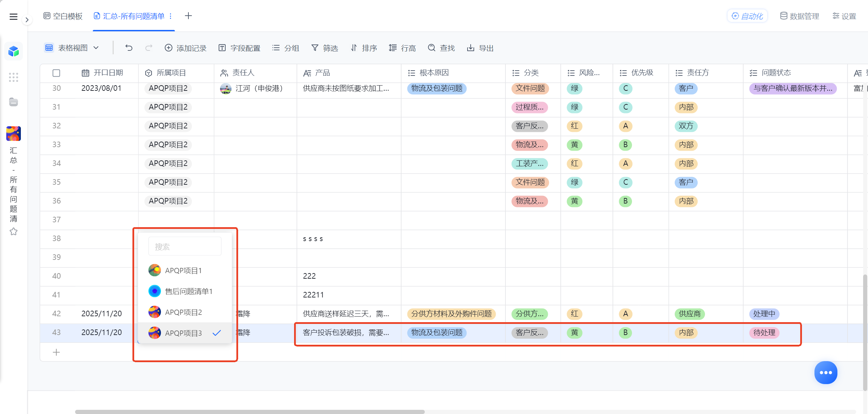The width and height of the screenshot is (868, 414).
Task: Open options dots on 汇总-所有问题清单 tab
Action: coord(171,16)
